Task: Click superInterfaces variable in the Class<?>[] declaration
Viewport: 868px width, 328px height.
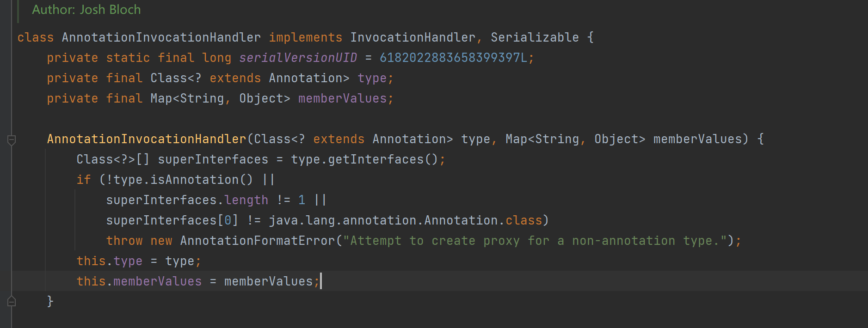Action: tap(213, 159)
